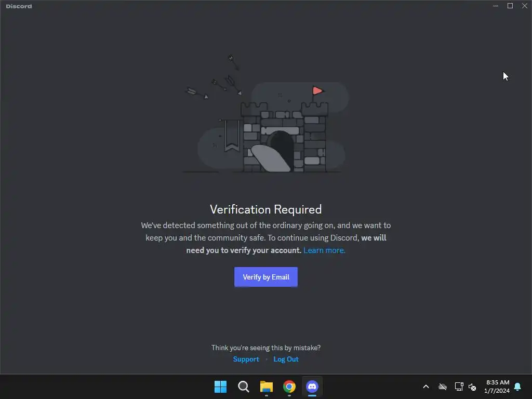Image resolution: width=532 pixels, height=399 pixels.
Task: Select the Discord taskbar icon
Action: [312, 387]
